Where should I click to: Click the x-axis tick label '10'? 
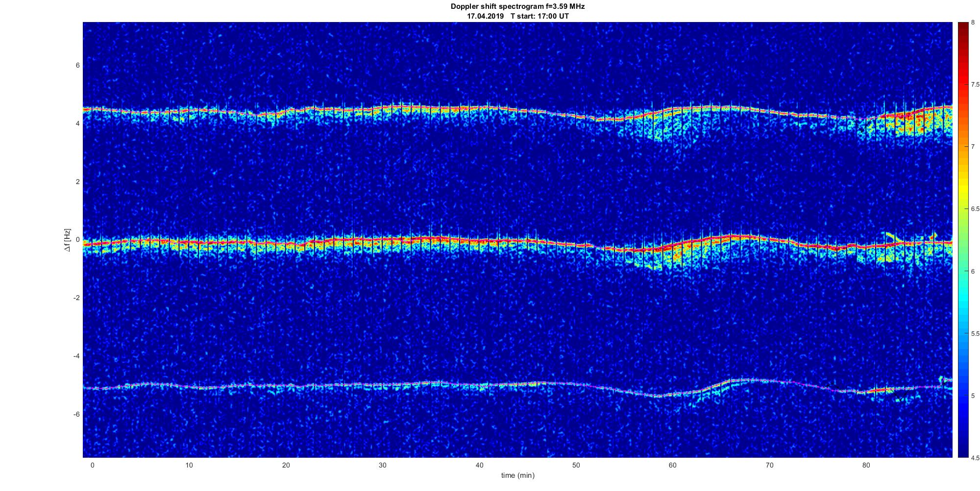(x=189, y=466)
